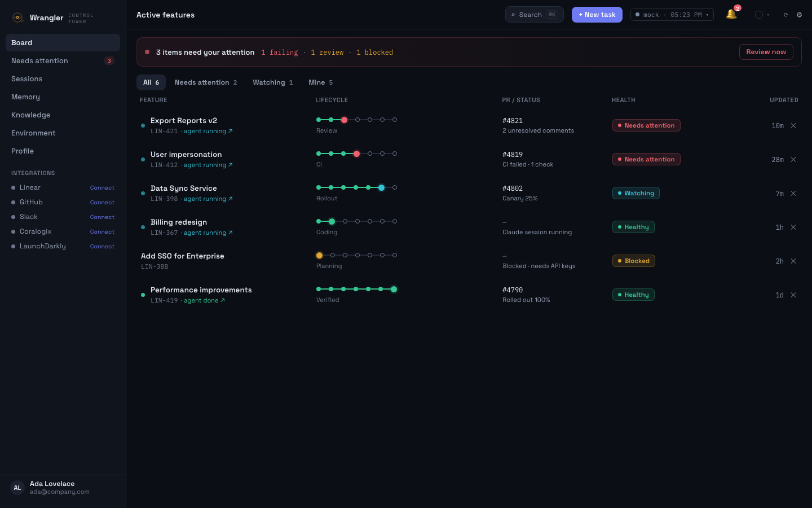Image resolution: width=812 pixels, height=508 pixels.
Task: Click the green Coding stage marker for Billing redesign
Action: click(x=332, y=221)
